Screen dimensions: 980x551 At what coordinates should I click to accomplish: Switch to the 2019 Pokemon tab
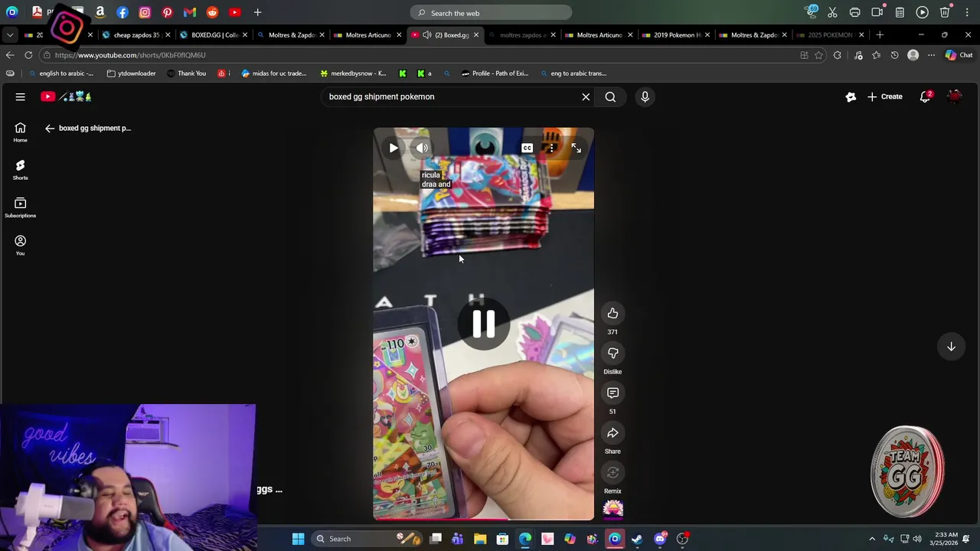coord(676,34)
